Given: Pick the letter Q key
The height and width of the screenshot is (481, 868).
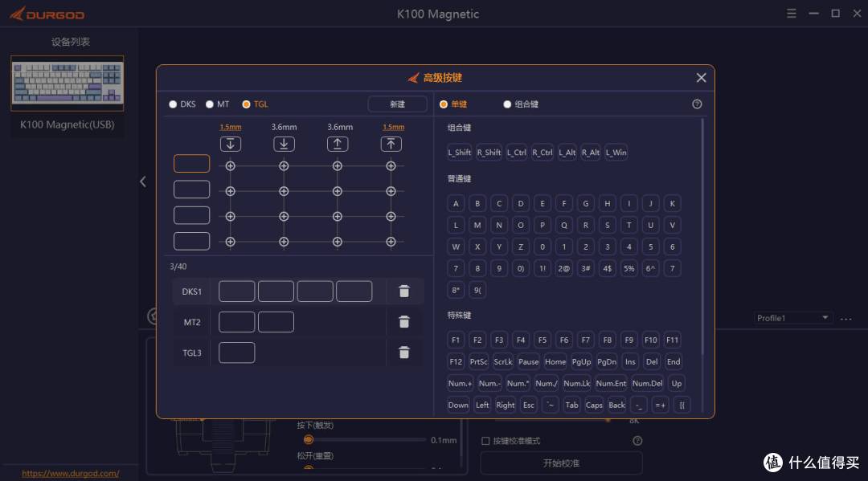Looking at the screenshot, I should click(564, 225).
